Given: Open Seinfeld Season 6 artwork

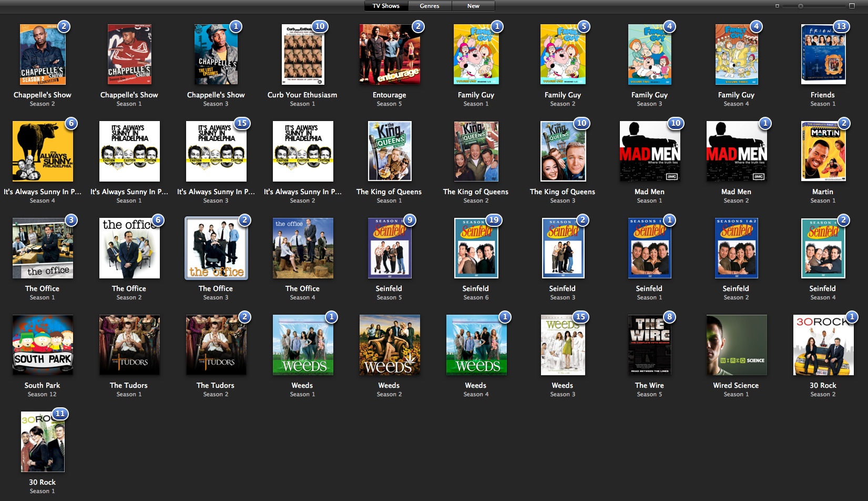Looking at the screenshot, I should [476, 248].
